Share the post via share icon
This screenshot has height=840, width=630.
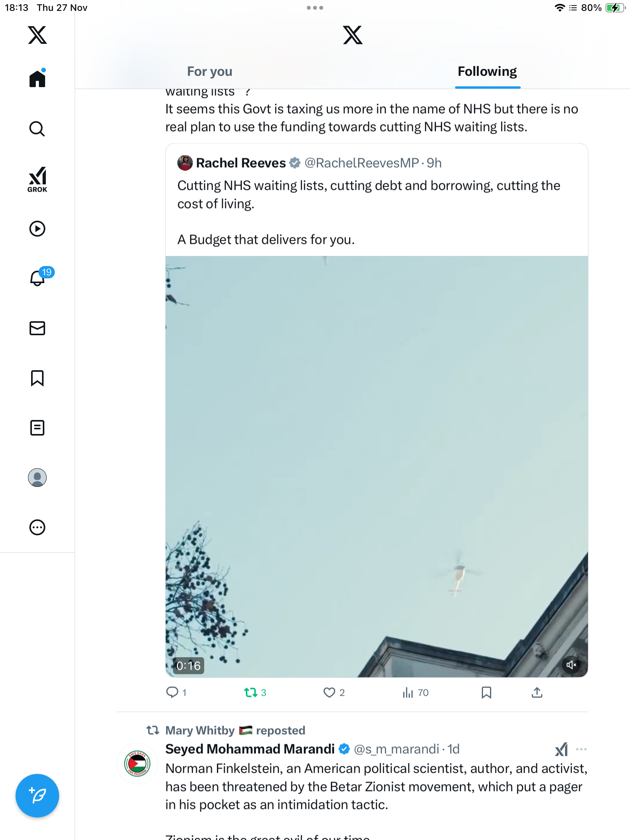point(537,693)
